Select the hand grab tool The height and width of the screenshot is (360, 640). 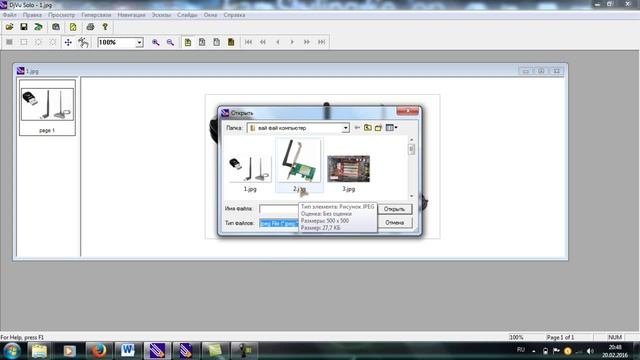(x=83, y=42)
